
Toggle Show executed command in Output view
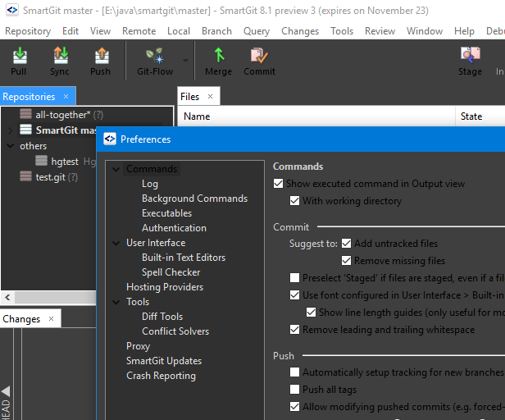[278, 184]
